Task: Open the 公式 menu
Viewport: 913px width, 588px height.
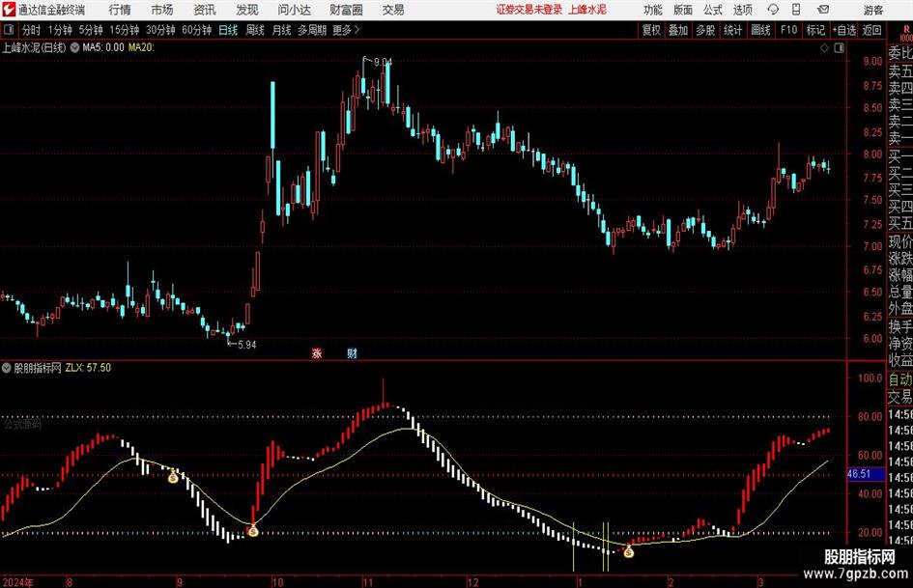Action: pyautogui.click(x=713, y=10)
